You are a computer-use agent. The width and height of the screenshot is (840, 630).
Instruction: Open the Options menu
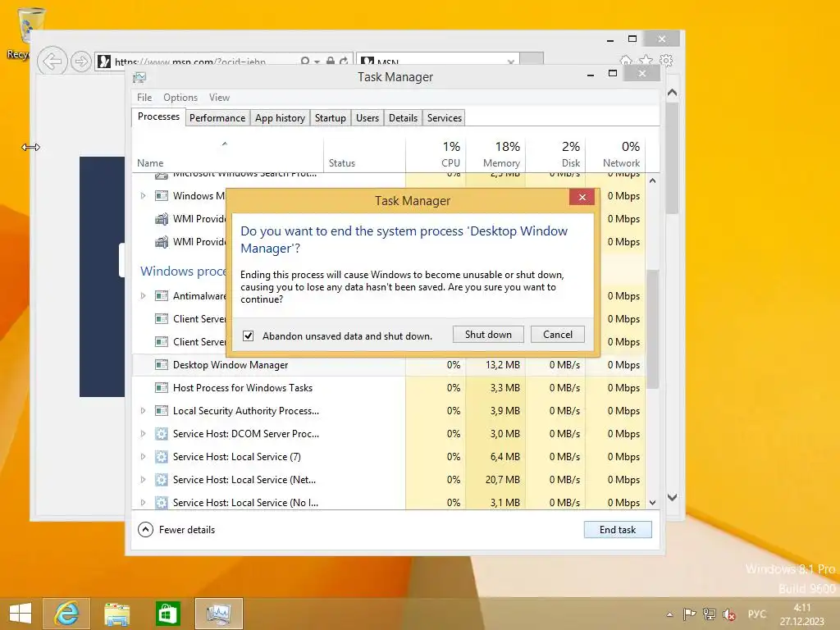pos(180,98)
